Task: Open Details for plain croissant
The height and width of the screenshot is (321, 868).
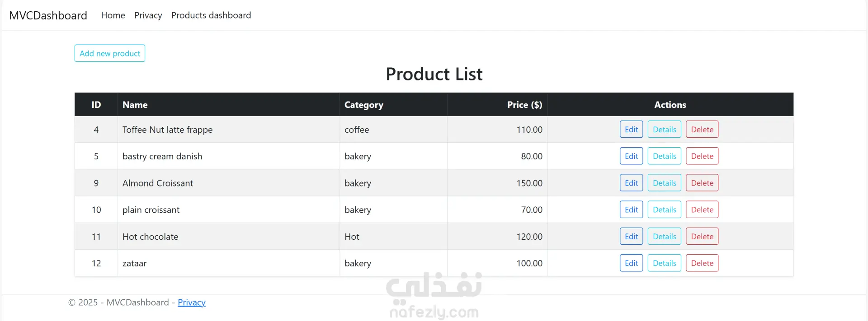Action: point(664,209)
